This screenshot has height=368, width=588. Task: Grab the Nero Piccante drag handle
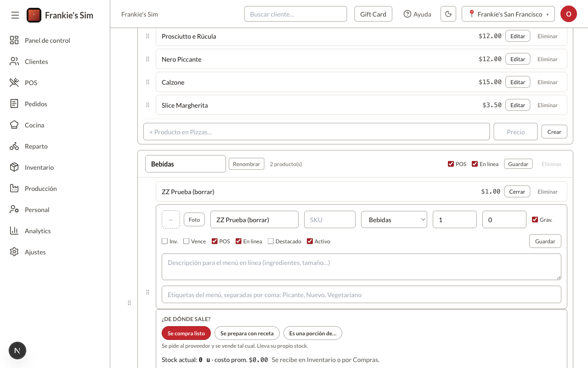pyautogui.click(x=147, y=59)
